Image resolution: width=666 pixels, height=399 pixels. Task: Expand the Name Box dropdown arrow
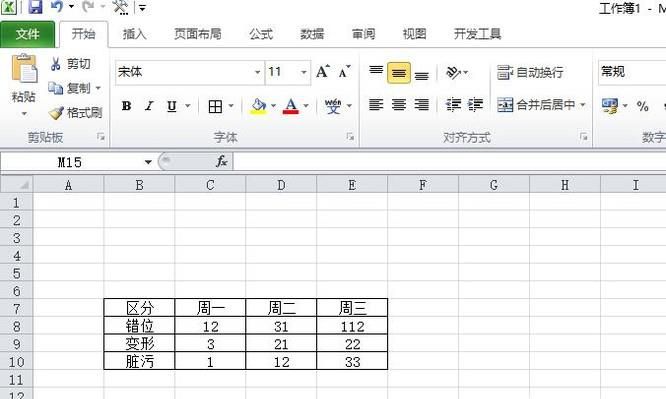click(148, 162)
